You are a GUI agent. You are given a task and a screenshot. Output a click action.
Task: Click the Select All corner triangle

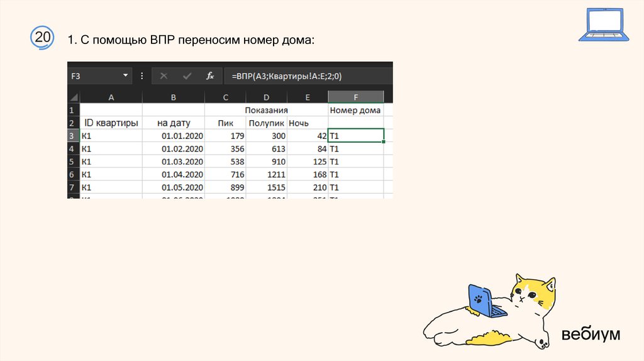[x=74, y=97]
